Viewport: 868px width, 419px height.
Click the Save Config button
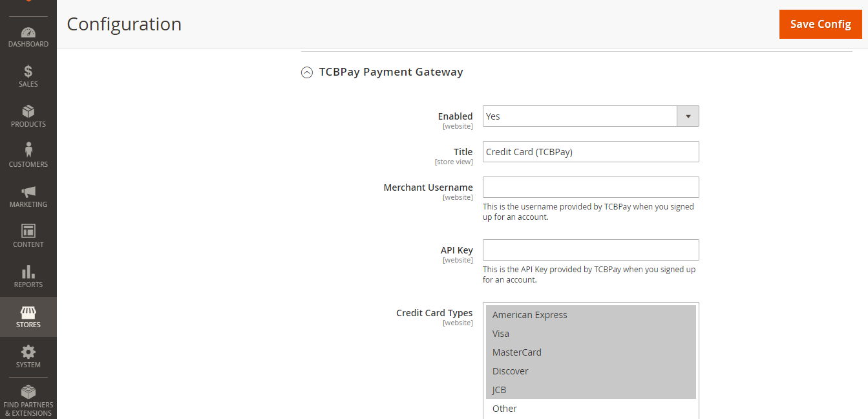821,24
